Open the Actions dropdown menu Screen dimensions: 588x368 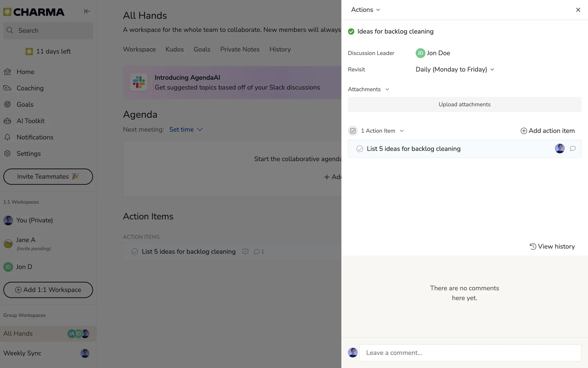click(x=365, y=10)
